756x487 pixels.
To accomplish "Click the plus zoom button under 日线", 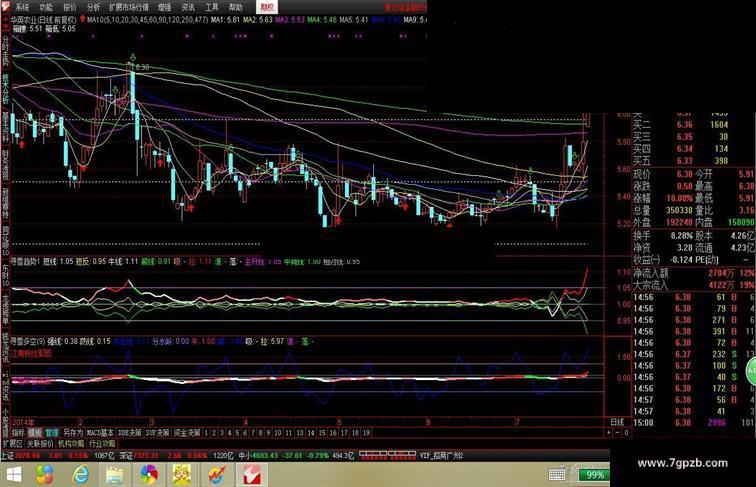I will click(x=609, y=433).
